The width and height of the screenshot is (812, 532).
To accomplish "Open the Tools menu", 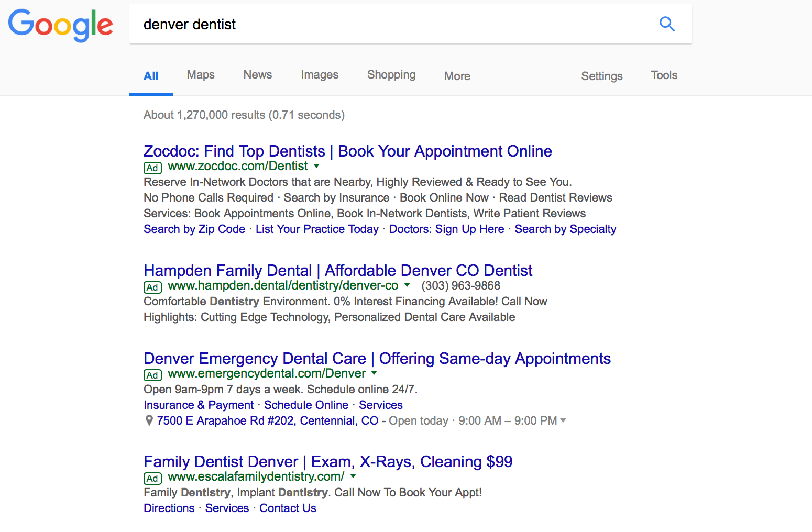I will [664, 75].
